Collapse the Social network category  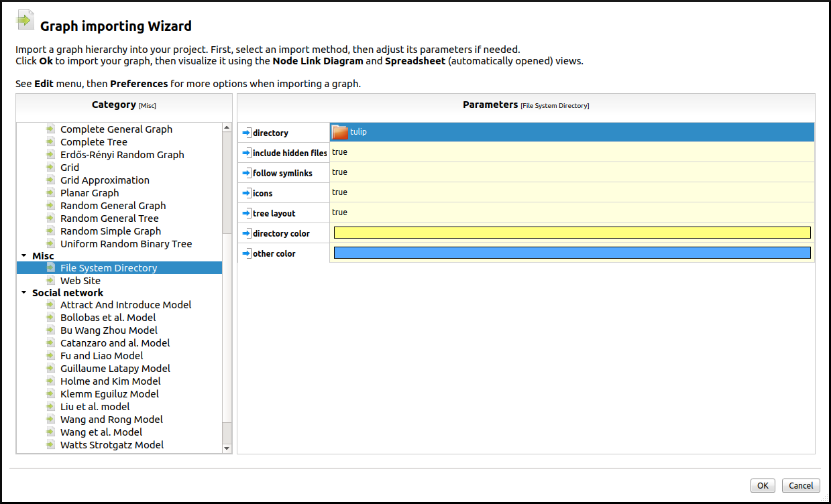pyautogui.click(x=24, y=293)
